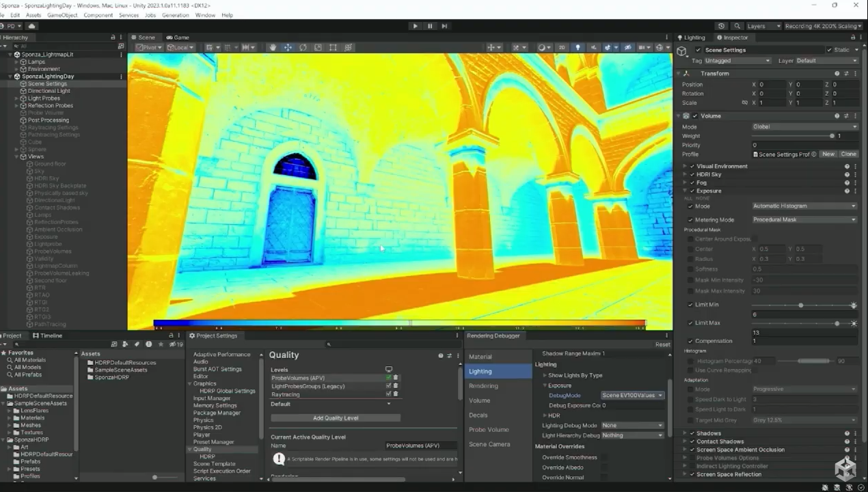868x492 pixels.
Task: Select Rendering in Rendering Debugger sidebar
Action: pos(483,386)
